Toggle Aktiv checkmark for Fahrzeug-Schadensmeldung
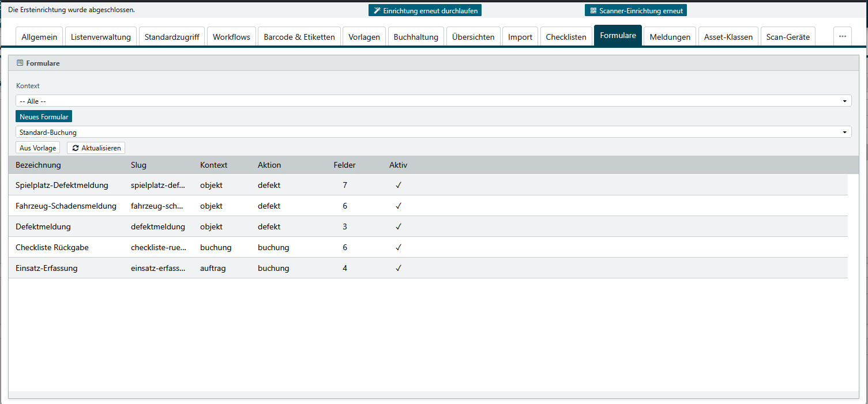The height and width of the screenshot is (404, 868). click(398, 206)
